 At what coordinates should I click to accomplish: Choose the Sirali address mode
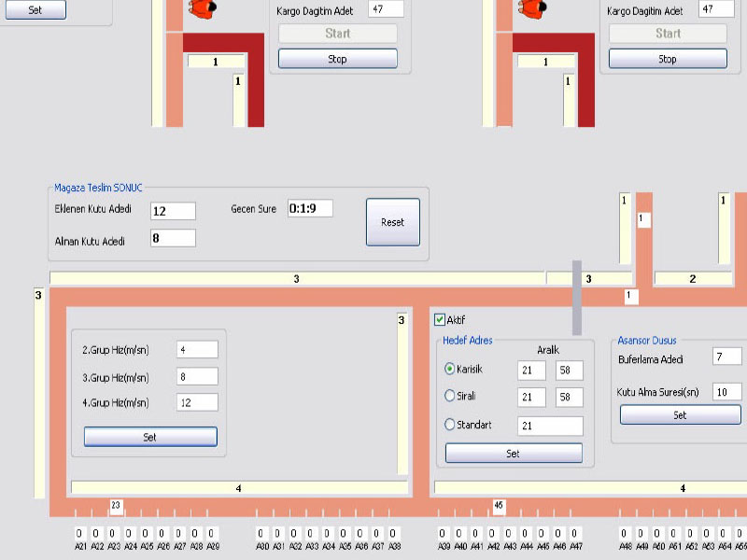(x=450, y=396)
